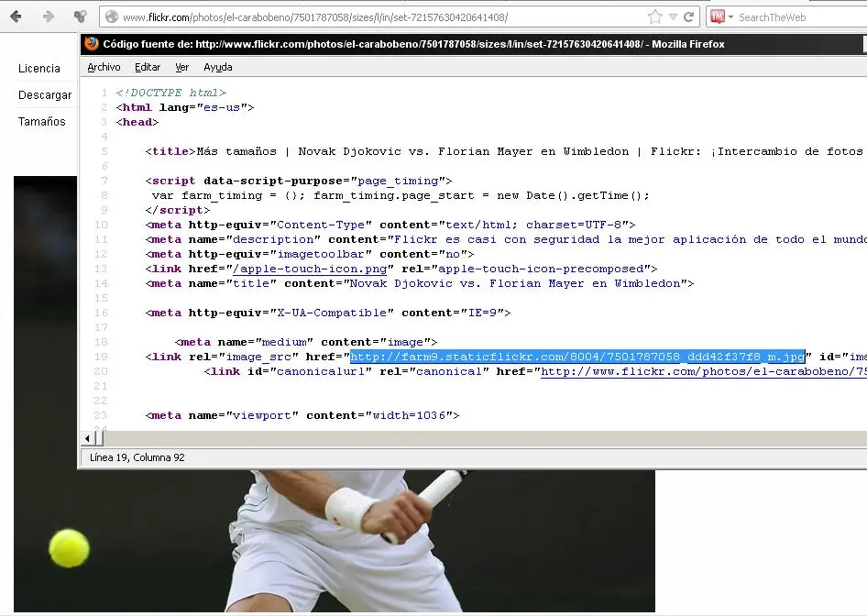The height and width of the screenshot is (616, 867).
Task: Click Licencia in the Flickr sidebar
Action: (x=39, y=68)
